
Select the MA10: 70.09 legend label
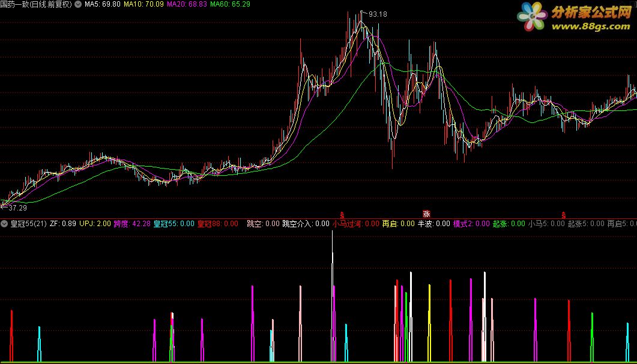pyautogui.click(x=143, y=4)
